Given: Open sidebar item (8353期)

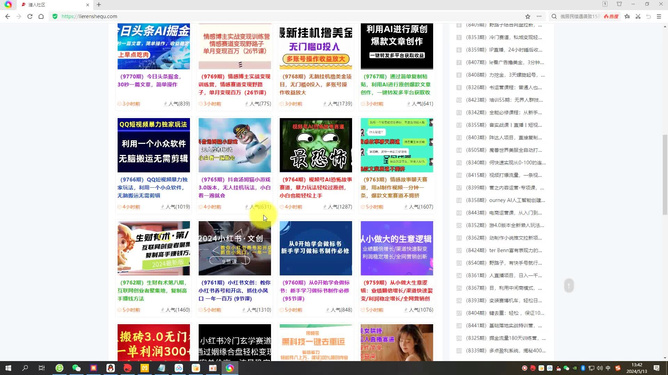Looking at the screenshot, I should pos(504,37).
